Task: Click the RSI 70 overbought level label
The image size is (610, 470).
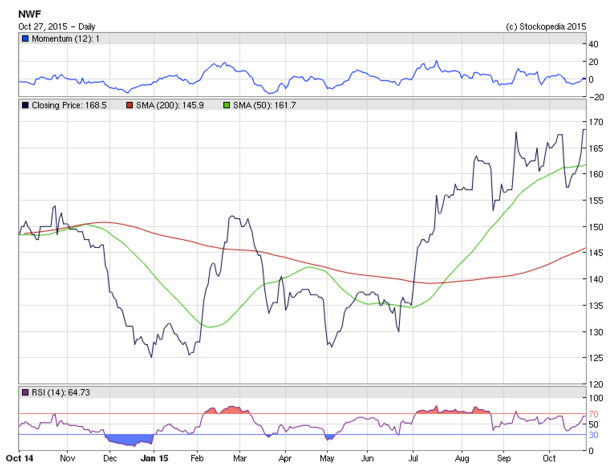Action: click(593, 414)
